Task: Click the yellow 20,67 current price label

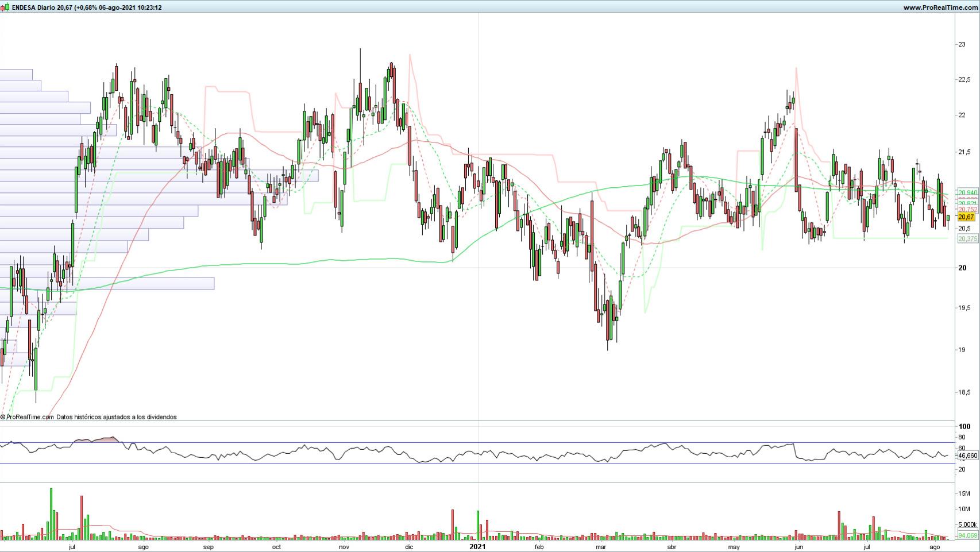Action: pos(966,217)
